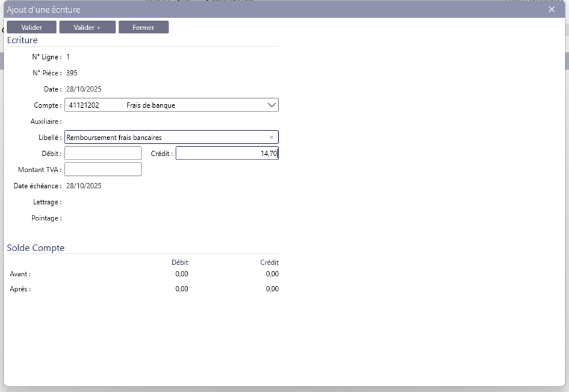Focus the Débit amount field
Image resolution: width=569 pixels, height=392 pixels.
pos(103,154)
